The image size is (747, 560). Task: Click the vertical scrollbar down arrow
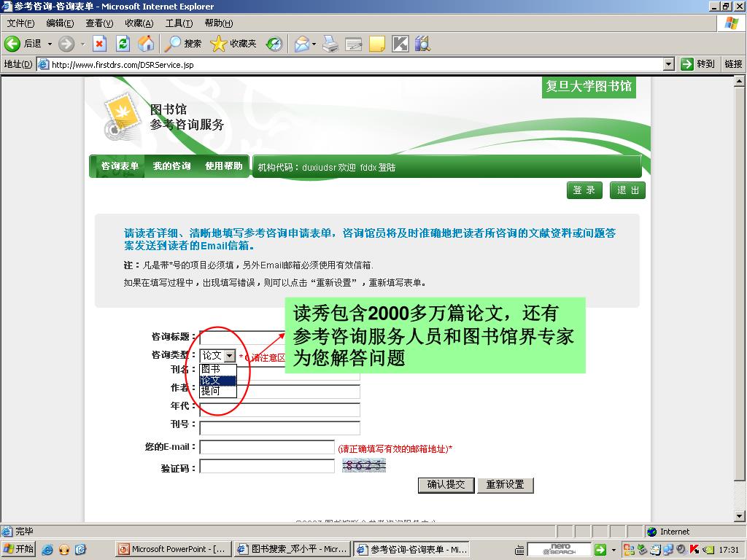[740, 516]
